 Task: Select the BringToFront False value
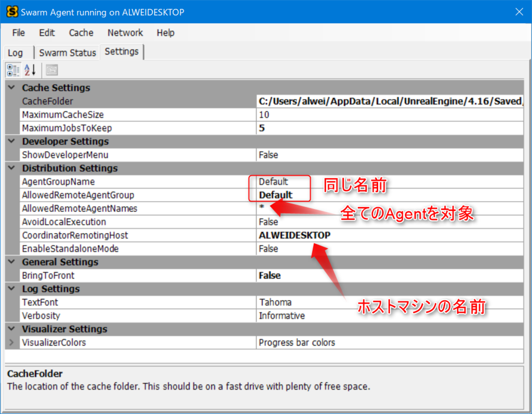(x=390, y=275)
